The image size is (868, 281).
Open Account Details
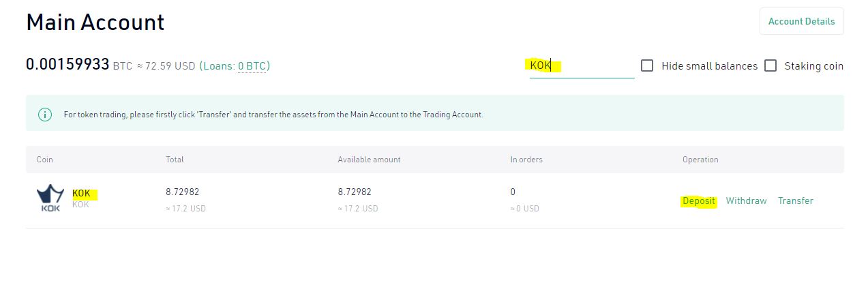point(801,21)
